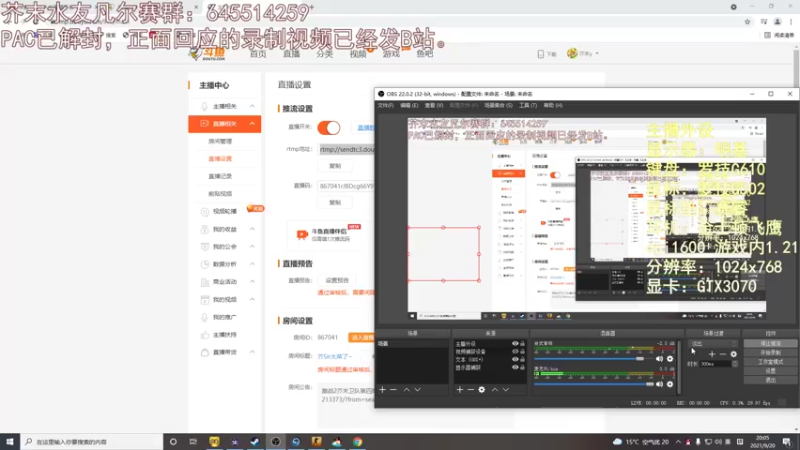Image resolution: width=800 pixels, height=450 pixels.
Task: Remove selected source with minus icon
Action: (470, 390)
